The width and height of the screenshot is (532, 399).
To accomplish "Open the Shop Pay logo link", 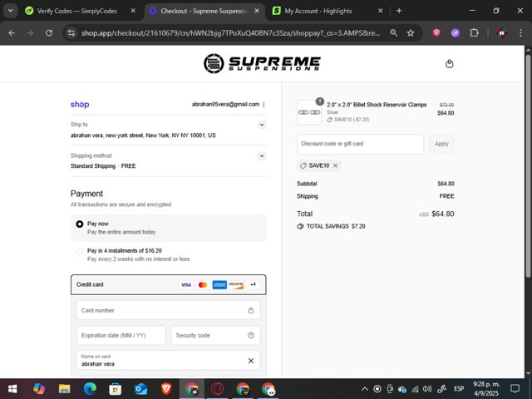I will coord(80,105).
